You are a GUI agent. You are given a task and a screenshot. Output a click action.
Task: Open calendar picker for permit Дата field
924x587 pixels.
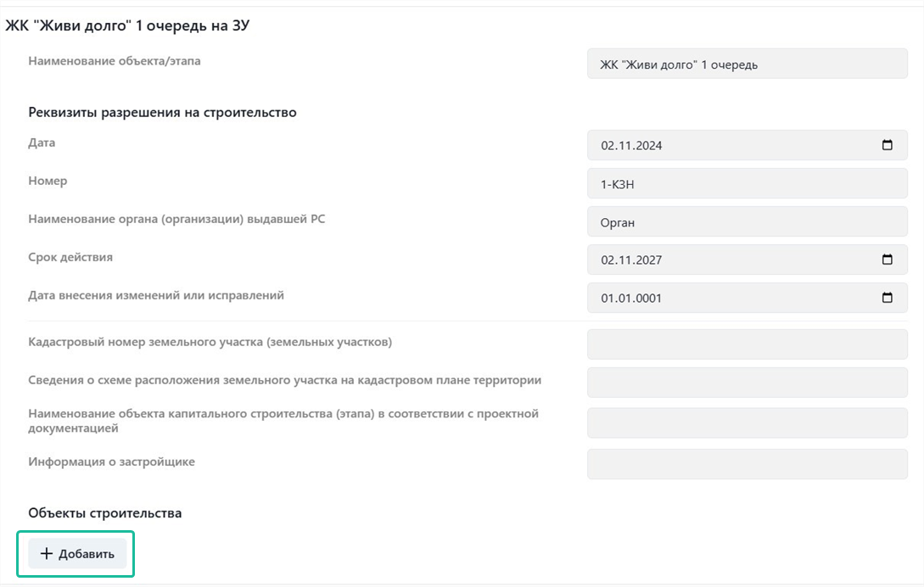[887, 145]
